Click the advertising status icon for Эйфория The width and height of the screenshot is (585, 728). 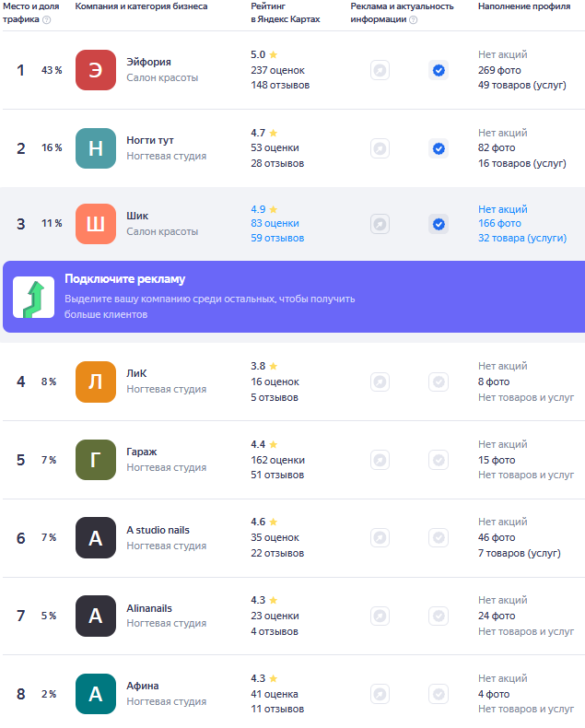(380, 70)
